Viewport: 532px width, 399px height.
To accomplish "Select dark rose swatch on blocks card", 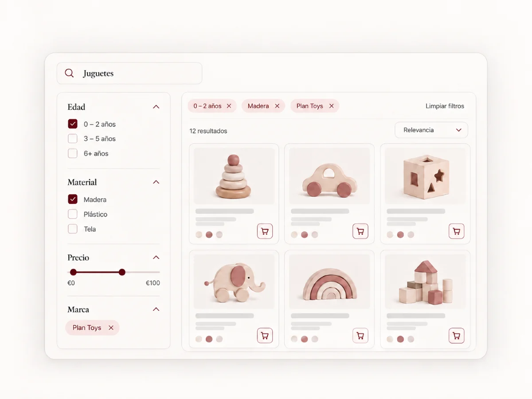I will [400, 339].
